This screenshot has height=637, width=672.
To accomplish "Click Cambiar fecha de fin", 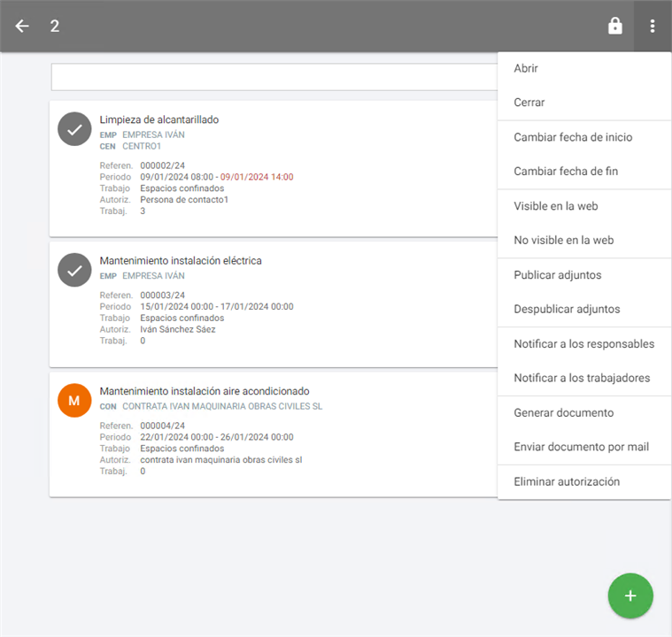I will pos(566,171).
